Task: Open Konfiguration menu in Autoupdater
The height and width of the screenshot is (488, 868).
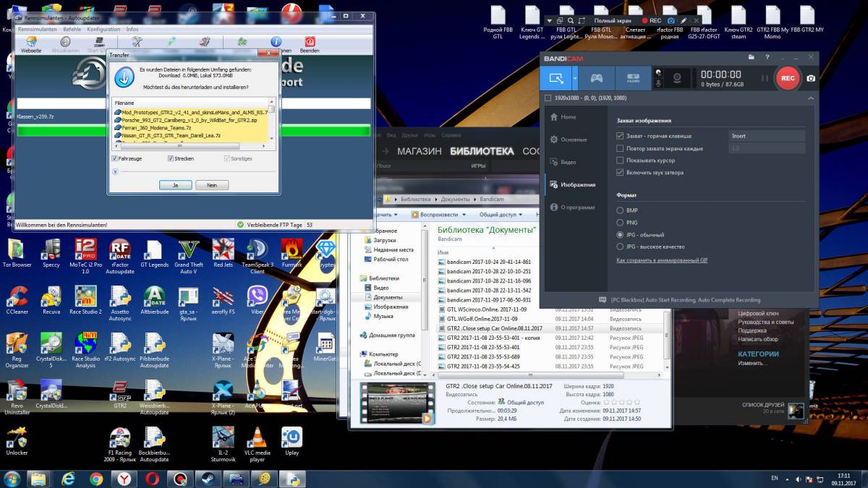Action: (x=103, y=29)
